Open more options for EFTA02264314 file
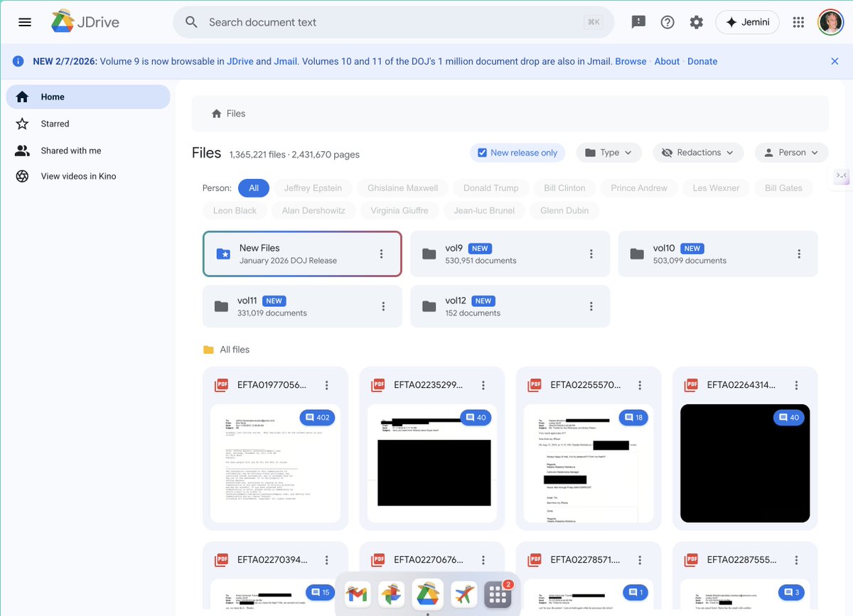 [x=796, y=385]
